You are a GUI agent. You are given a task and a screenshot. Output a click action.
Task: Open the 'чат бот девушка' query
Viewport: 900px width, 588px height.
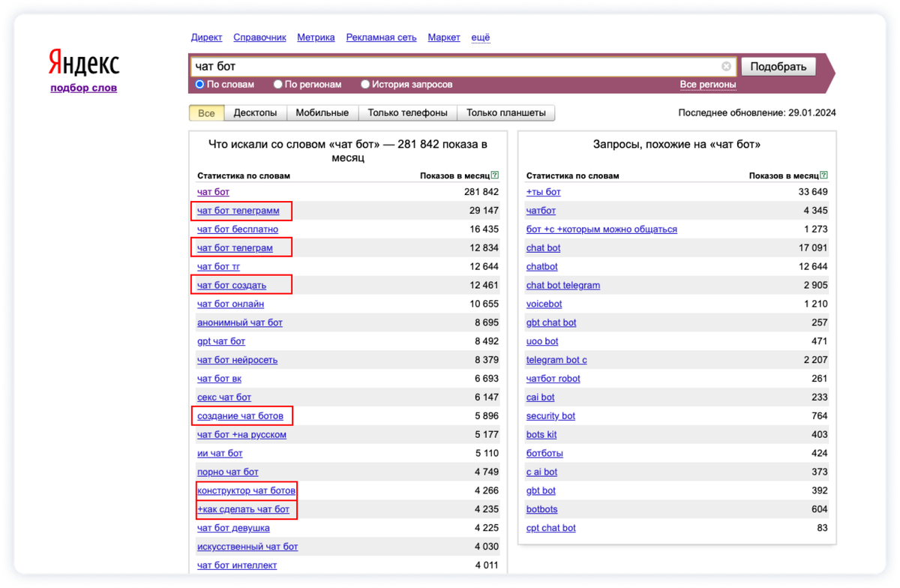pyautogui.click(x=233, y=529)
